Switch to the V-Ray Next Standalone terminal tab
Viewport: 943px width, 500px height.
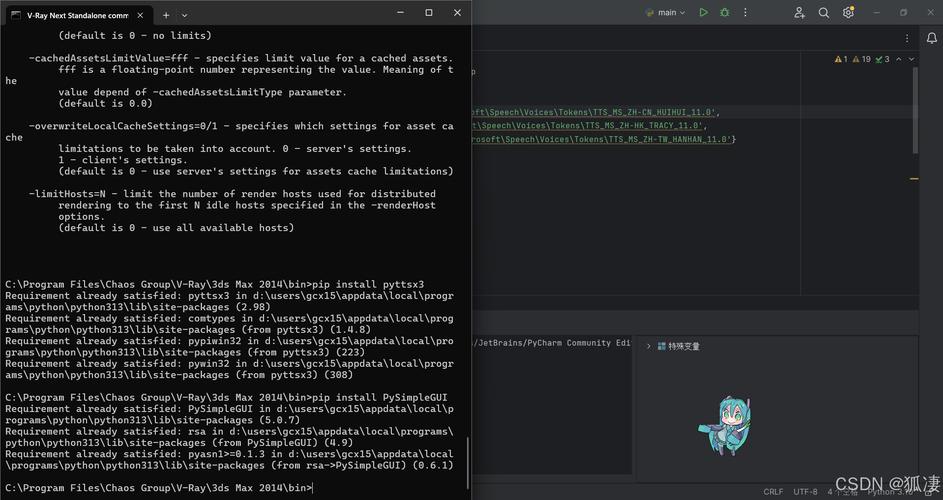pyautogui.click(x=76, y=15)
